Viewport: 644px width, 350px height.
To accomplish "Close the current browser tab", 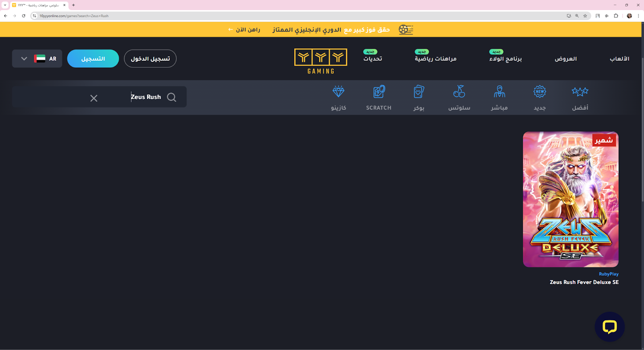I will (64, 5).
